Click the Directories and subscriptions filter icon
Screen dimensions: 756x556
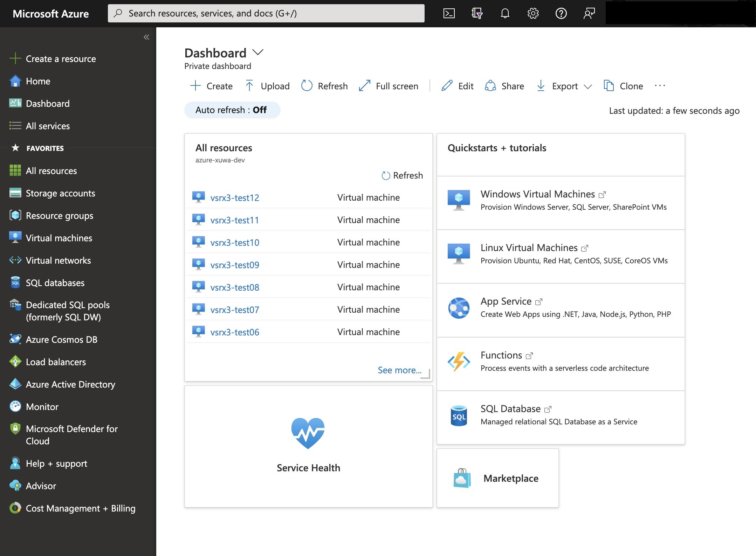pyautogui.click(x=477, y=13)
